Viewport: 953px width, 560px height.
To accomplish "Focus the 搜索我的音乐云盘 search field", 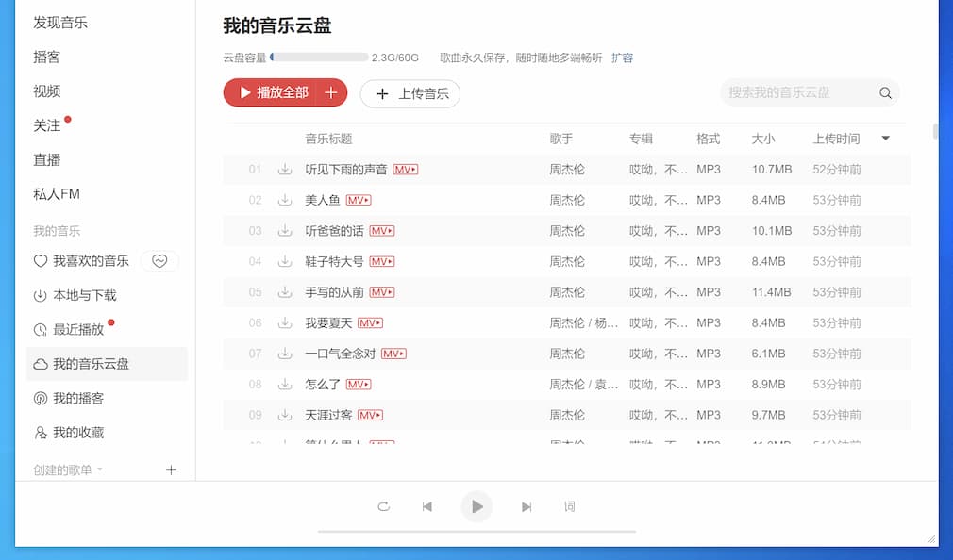I will 797,92.
